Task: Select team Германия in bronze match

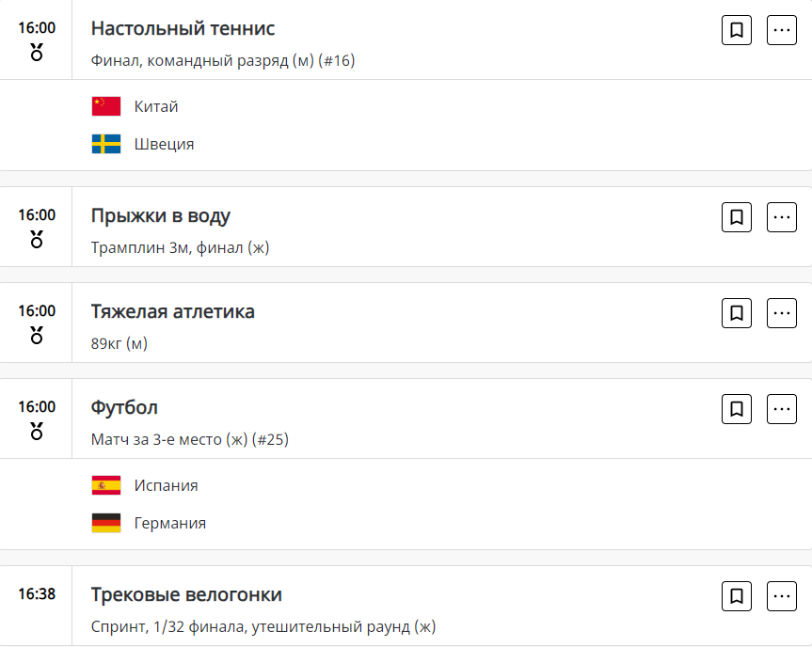Action: pos(170,523)
